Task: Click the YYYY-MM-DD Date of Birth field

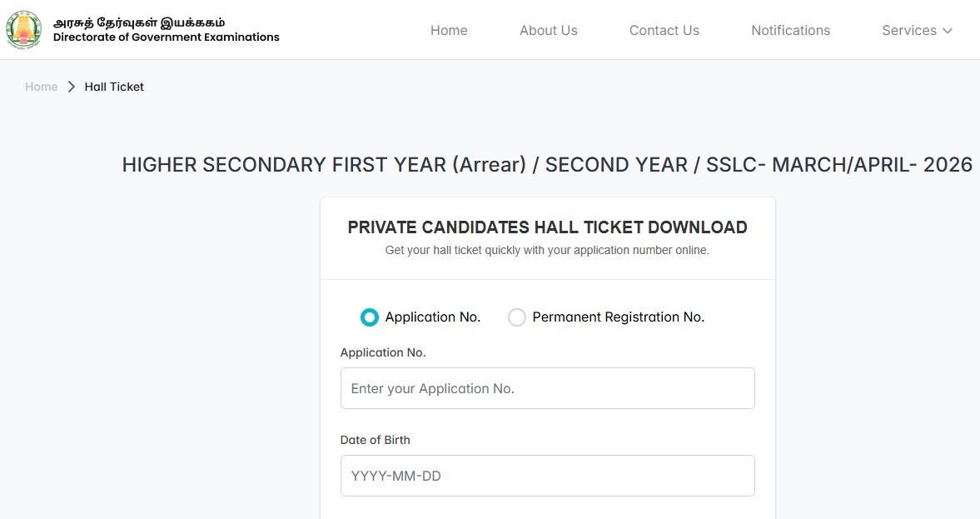Action: pyautogui.click(x=547, y=475)
